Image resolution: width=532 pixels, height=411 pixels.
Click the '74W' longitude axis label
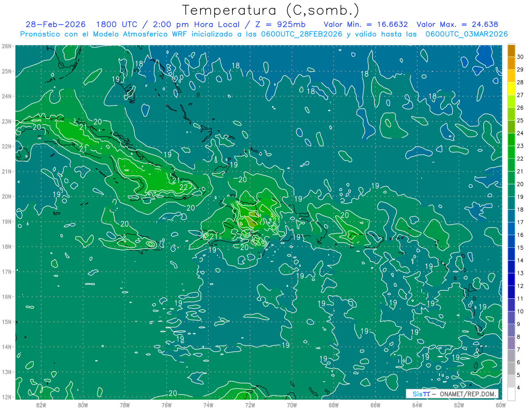208,405
